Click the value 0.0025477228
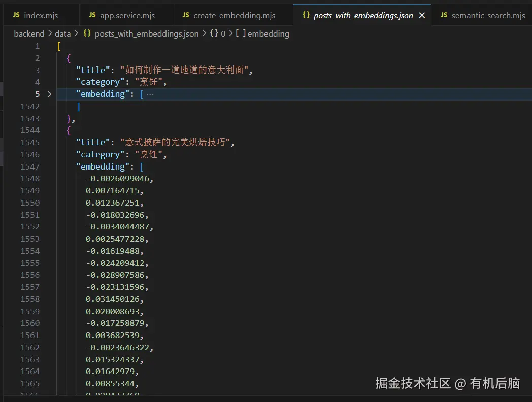532x402 pixels. tap(115, 239)
